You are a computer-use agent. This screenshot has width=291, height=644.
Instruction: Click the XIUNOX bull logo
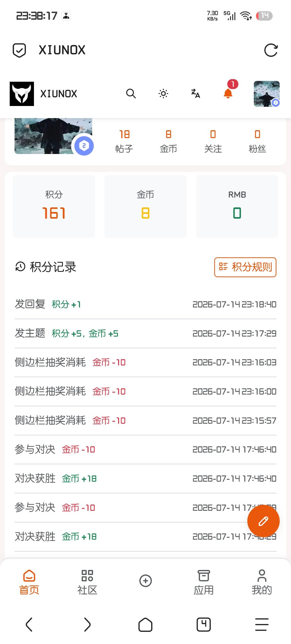(22, 94)
